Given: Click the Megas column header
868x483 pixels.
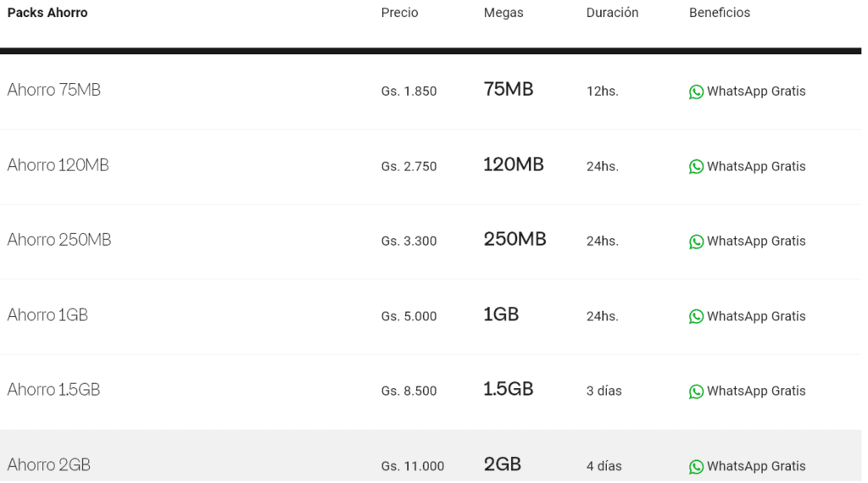Looking at the screenshot, I should pyautogui.click(x=504, y=13).
